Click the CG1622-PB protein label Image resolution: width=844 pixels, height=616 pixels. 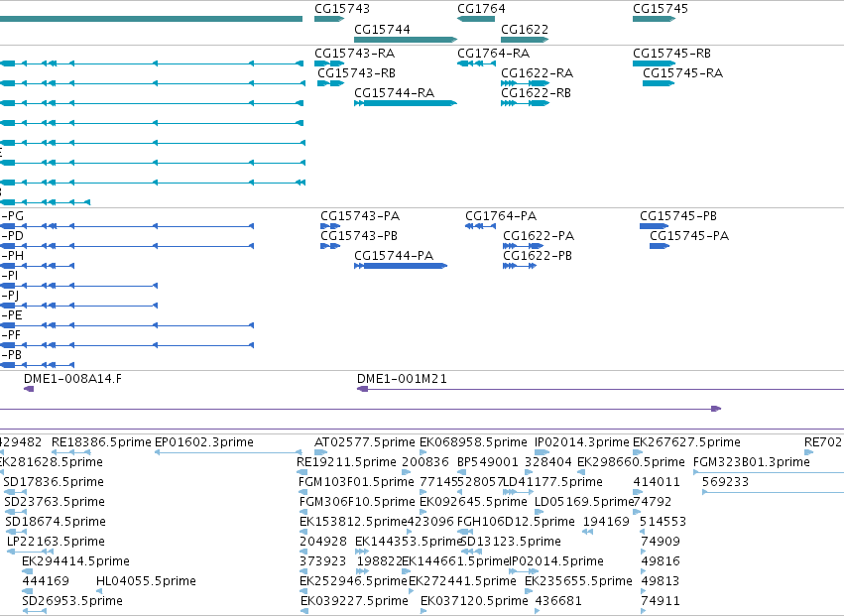pyautogui.click(x=538, y=256)
